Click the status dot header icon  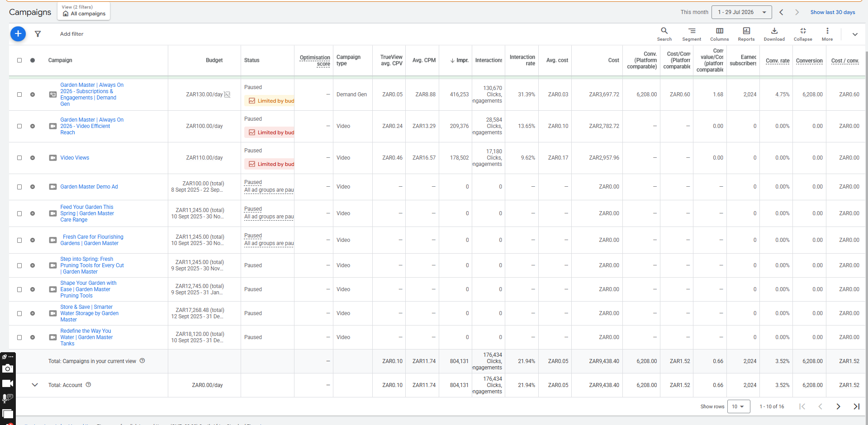click(x=33, y=60)
